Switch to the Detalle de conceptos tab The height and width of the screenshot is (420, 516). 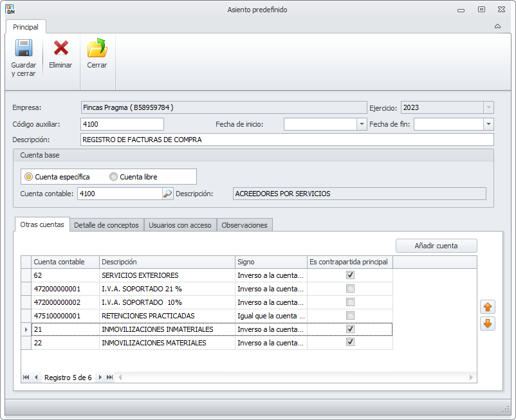click(x=106, y=225)
